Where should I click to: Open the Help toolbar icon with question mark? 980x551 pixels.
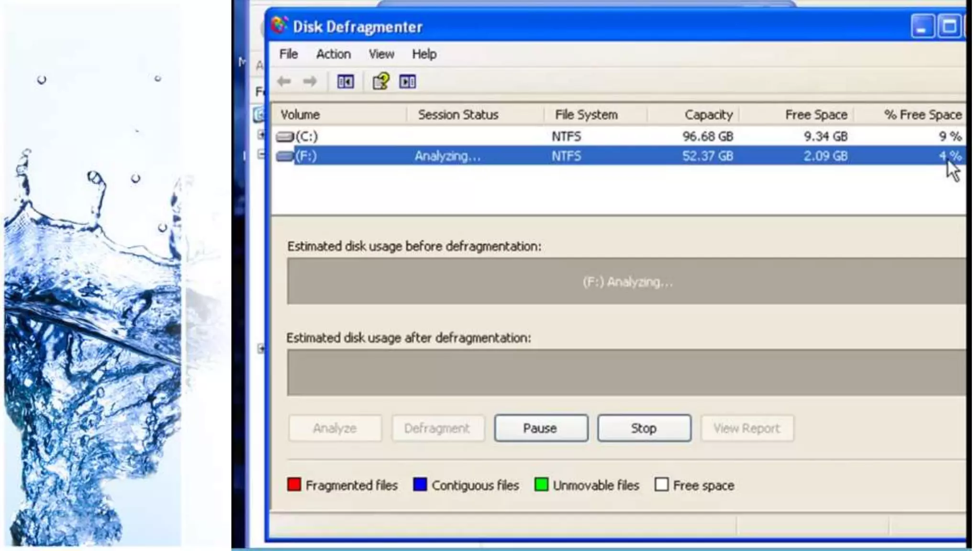point(381,81)
